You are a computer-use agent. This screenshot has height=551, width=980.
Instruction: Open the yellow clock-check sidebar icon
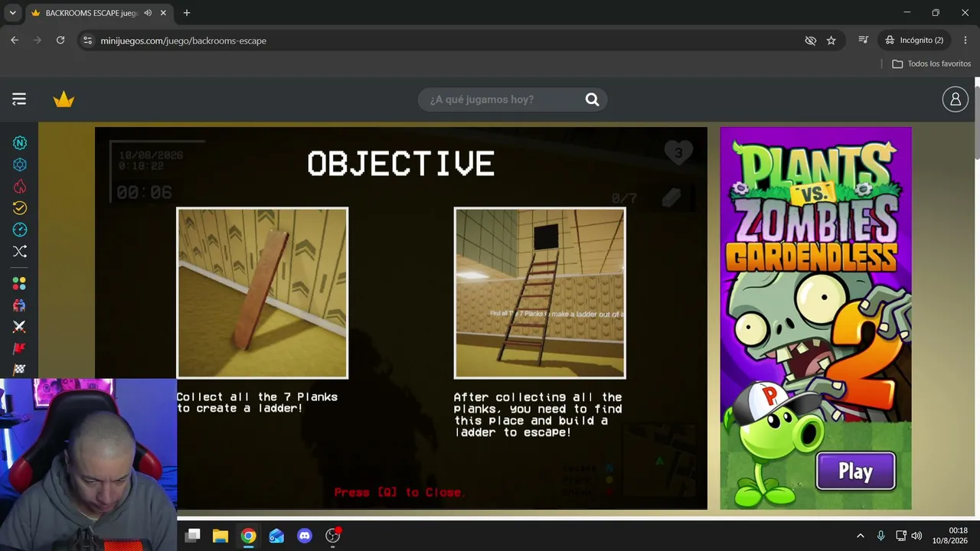point(19,207)
